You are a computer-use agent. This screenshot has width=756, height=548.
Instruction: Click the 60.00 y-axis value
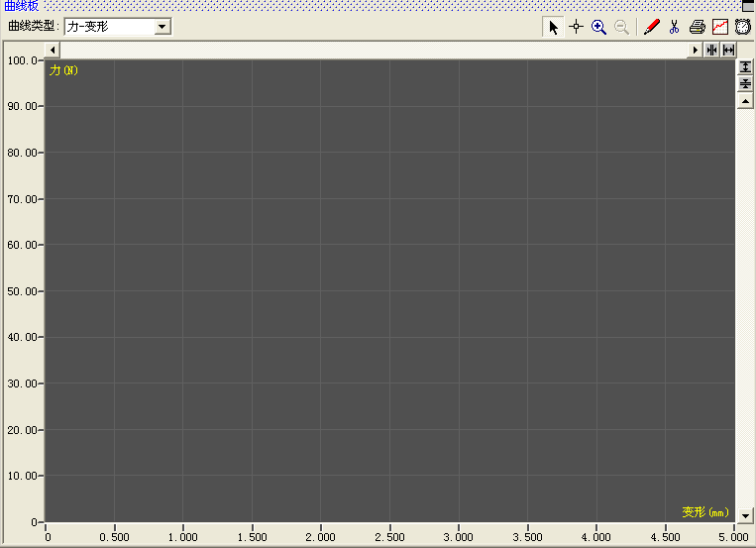click(22, 245)
